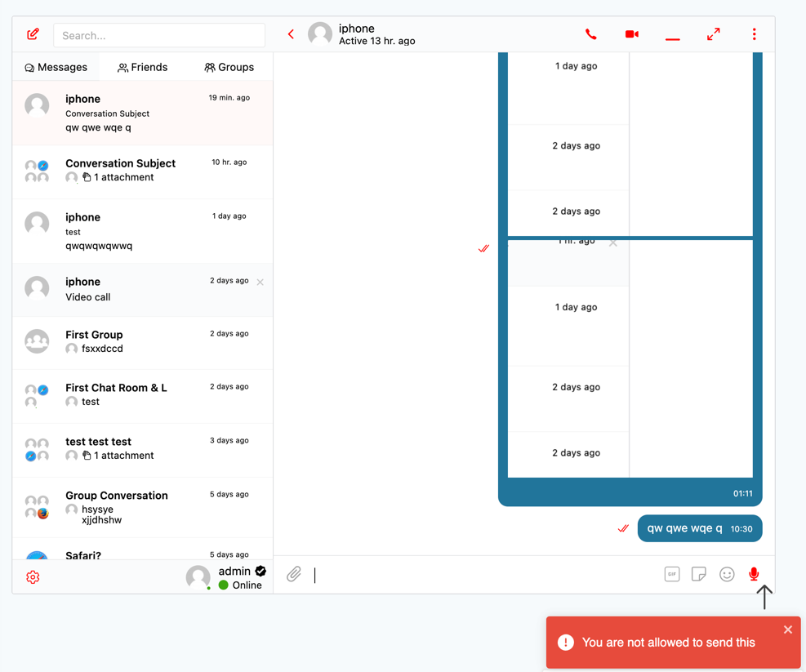Expand chat to fullscreen
Screen dimensions: 806x672
(x=713, y=34)
